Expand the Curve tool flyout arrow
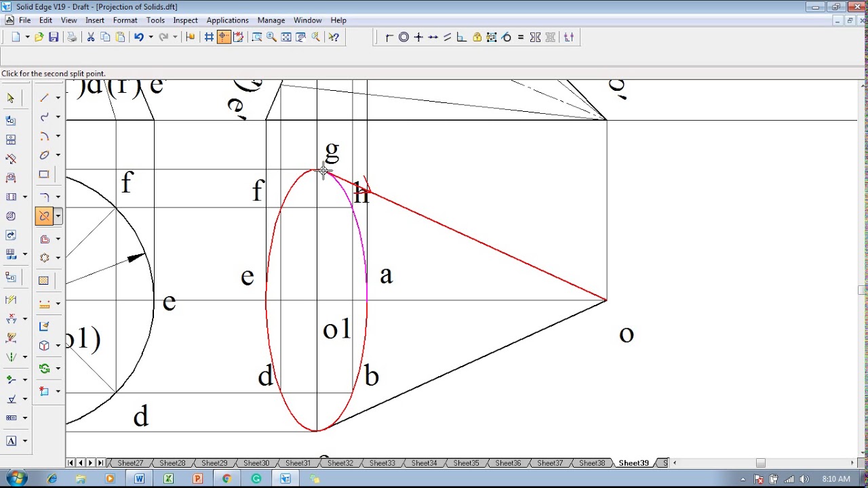Image resolution: width=868 pixels, height=488 pixels. pyautogui.click(x=58, y=117)
